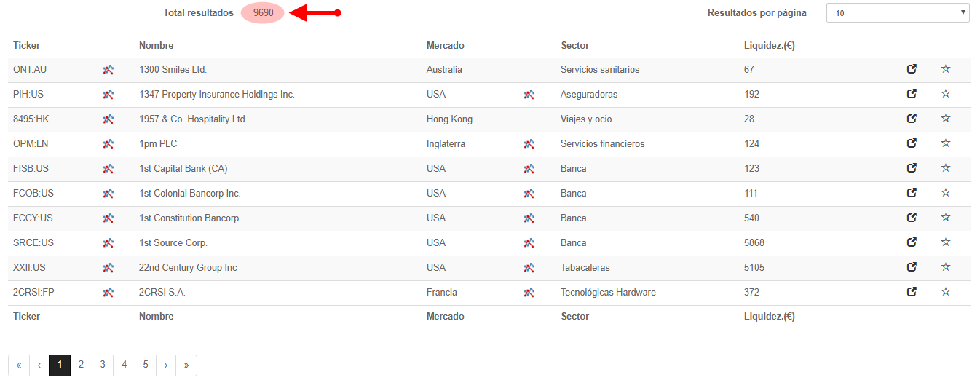The image size is (980, 380).
Task: Go to page 2 of results
Action: [82, 365]
